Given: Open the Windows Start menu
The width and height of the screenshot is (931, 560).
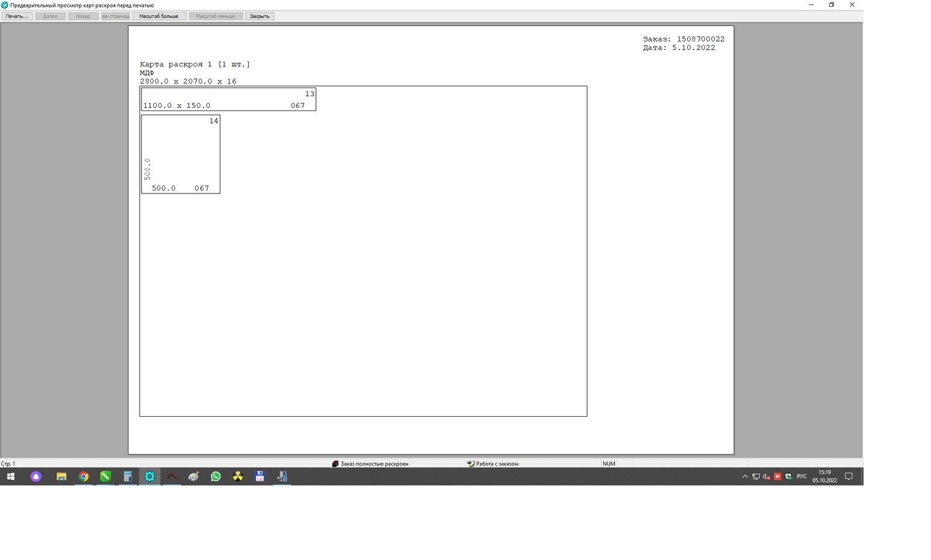Looking at the screenshot, I should (11, 476).
